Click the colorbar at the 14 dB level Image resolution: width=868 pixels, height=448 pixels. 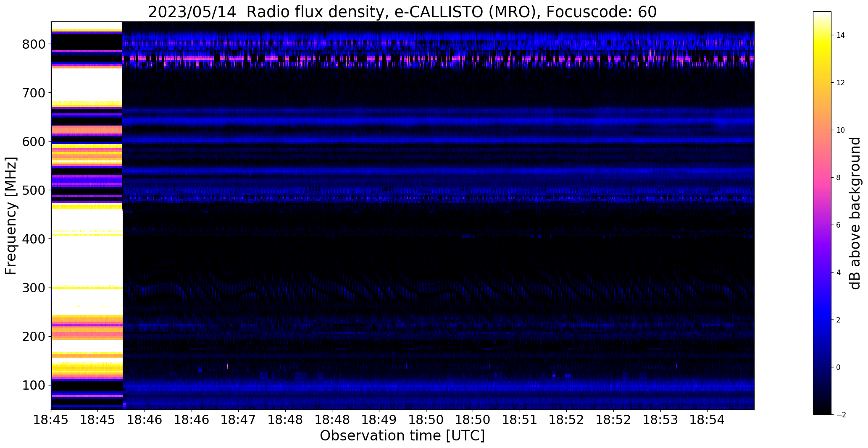pos(822,35)
